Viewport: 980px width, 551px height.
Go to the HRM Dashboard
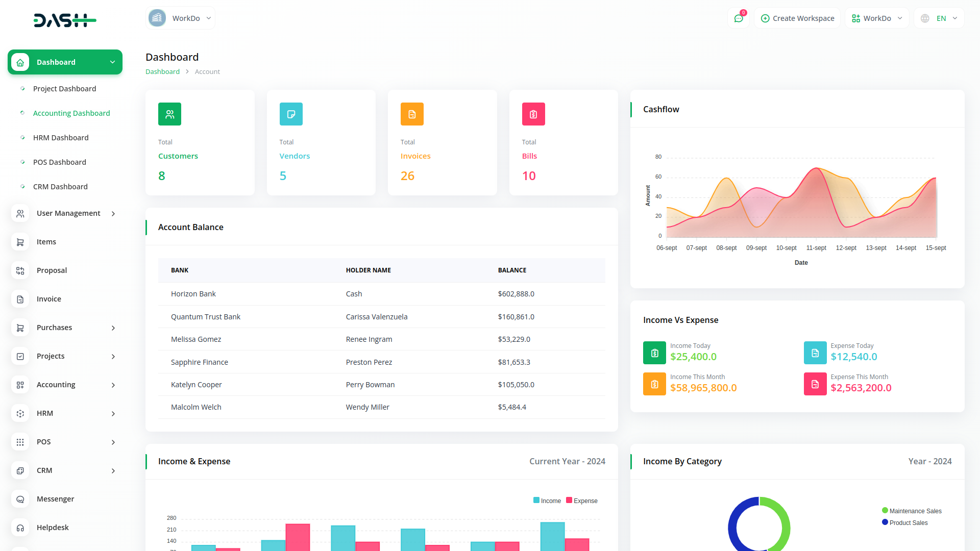click(61, 137)
